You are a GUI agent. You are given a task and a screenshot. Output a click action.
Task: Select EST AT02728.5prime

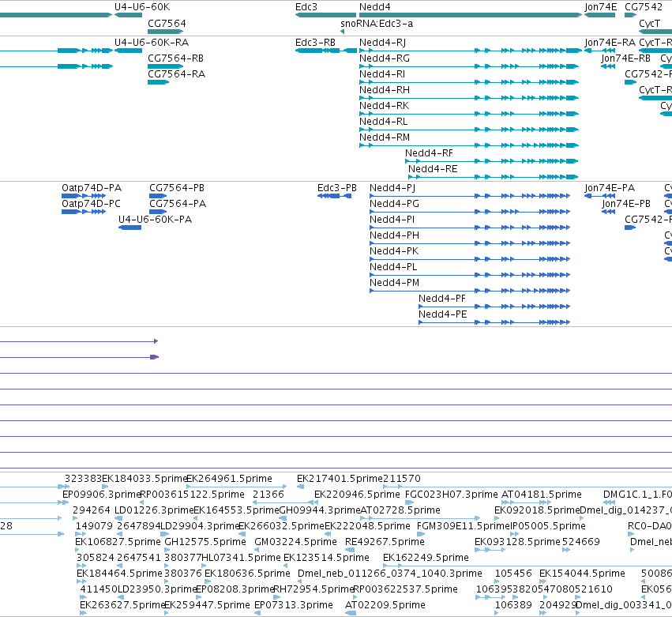(420, 518)
